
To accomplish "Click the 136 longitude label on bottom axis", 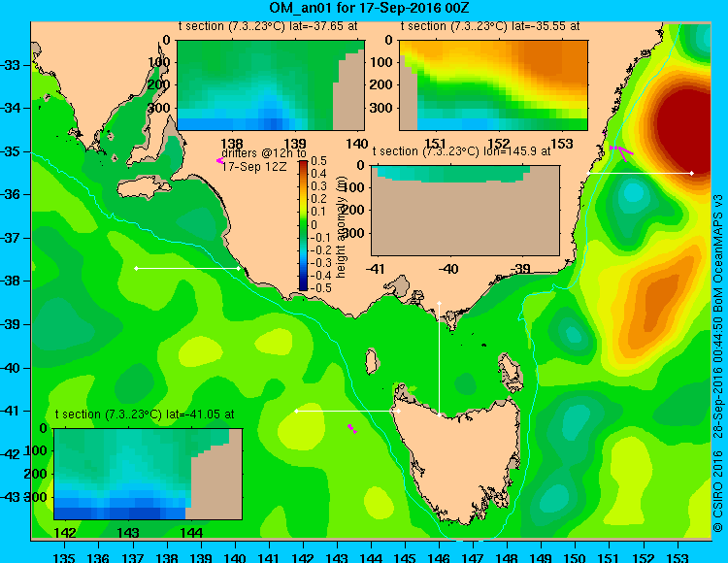I will pos(98,557).
